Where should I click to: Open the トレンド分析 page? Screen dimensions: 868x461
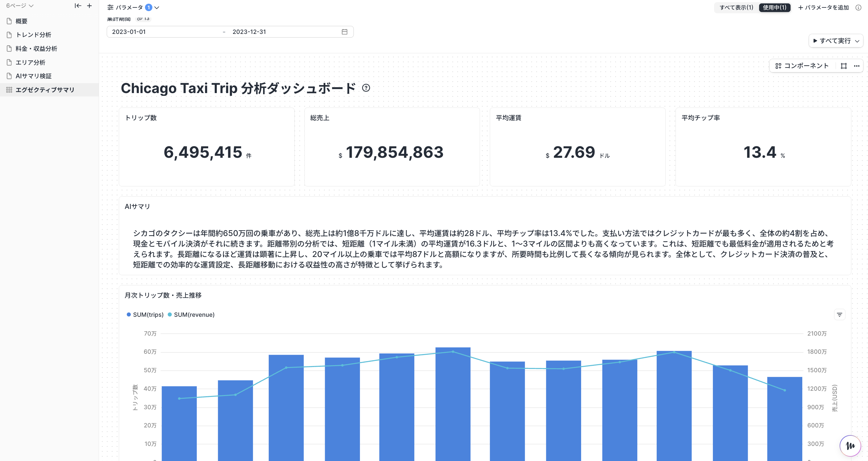click(x=49, y=35)
